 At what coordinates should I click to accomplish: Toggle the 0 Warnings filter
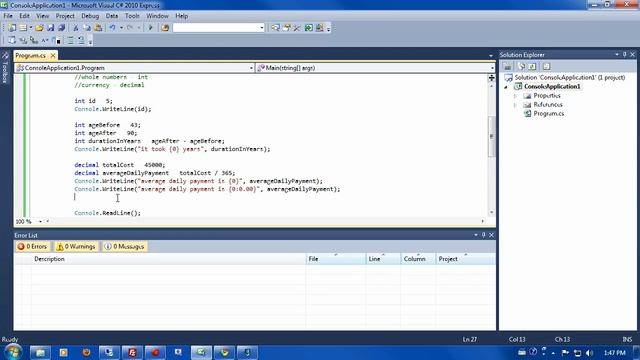click(76, 247)
